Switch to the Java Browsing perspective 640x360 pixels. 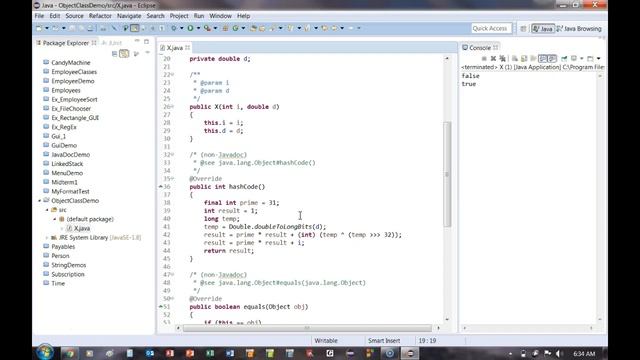pyautogui.click(x=579, y=29)
